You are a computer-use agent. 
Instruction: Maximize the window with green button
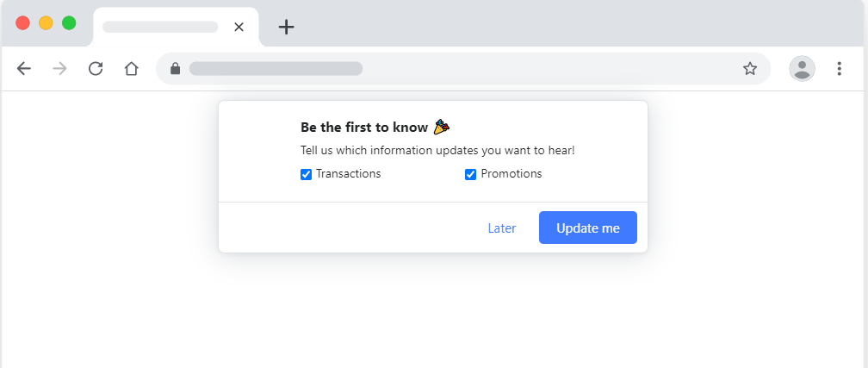click(x=69, y=23)
